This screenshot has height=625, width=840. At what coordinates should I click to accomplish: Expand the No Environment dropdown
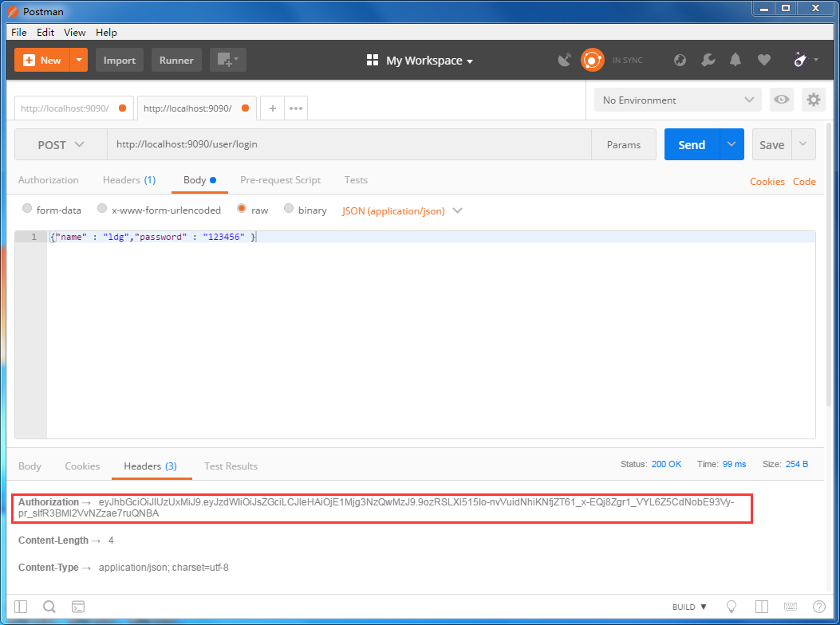pos(677,100)
